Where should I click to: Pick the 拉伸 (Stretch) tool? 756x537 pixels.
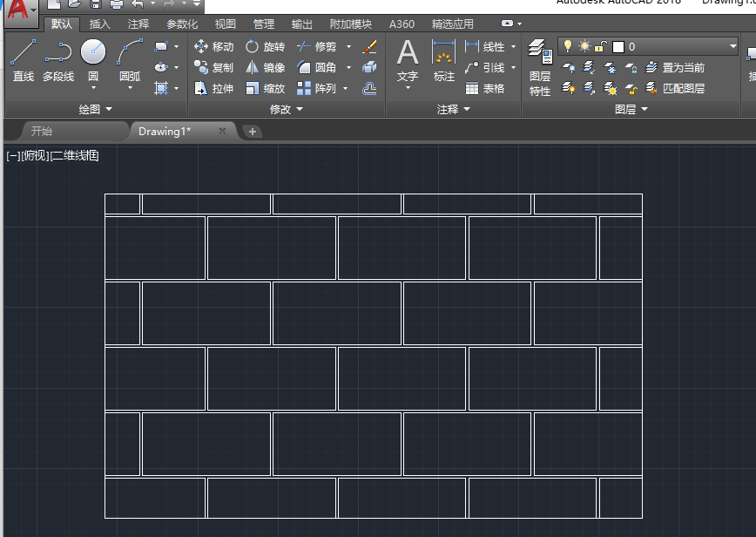pyautogui.click(x=213, y=88)
